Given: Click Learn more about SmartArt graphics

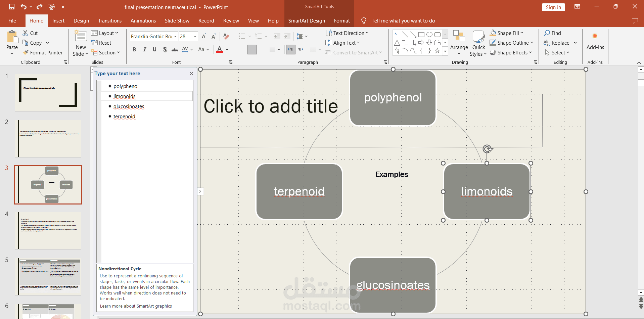Looking at the screenshot, I should tap(136, 306).
